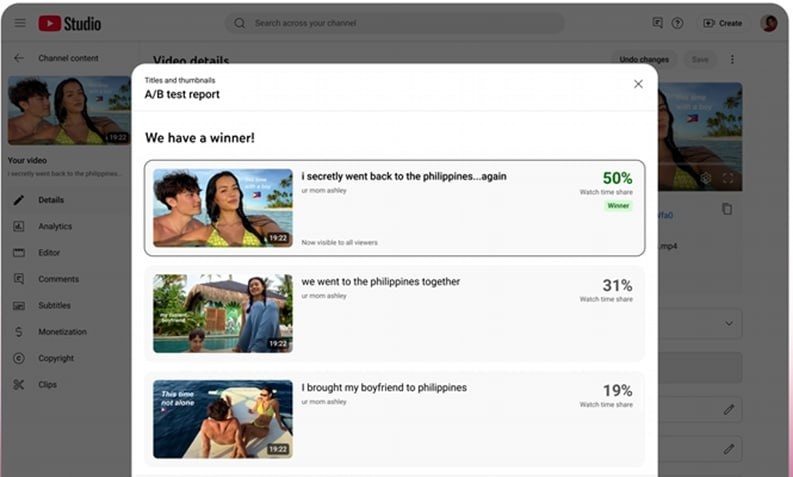This screenshot has height=477, width=793.
Task: Click the account avatar in the header
Action: [769, 23]
